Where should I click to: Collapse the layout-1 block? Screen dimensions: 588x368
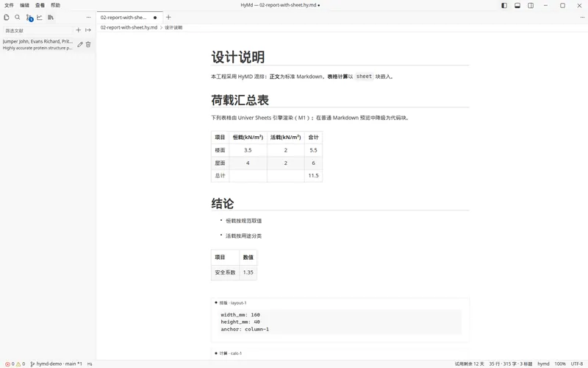click(x=216, y=302)
